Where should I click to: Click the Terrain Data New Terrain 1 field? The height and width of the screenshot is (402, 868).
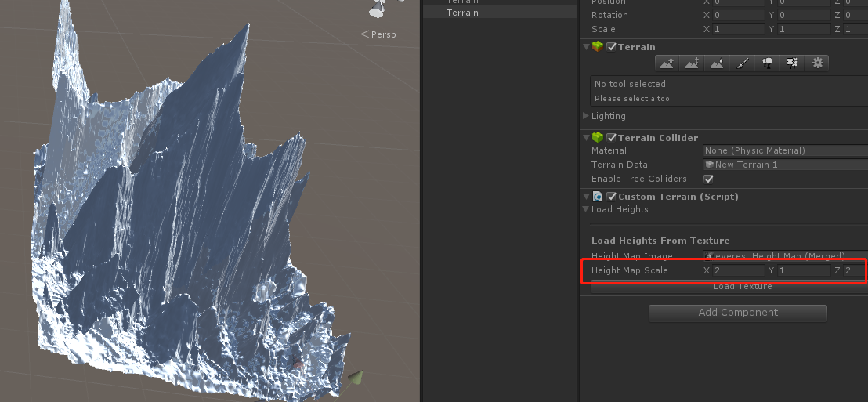786,165
